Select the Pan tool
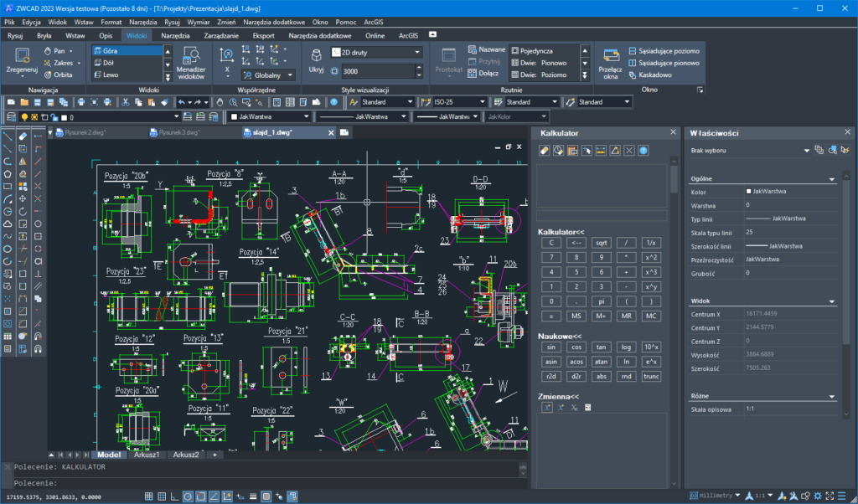858x504 pixels. (x=57, y=52)
